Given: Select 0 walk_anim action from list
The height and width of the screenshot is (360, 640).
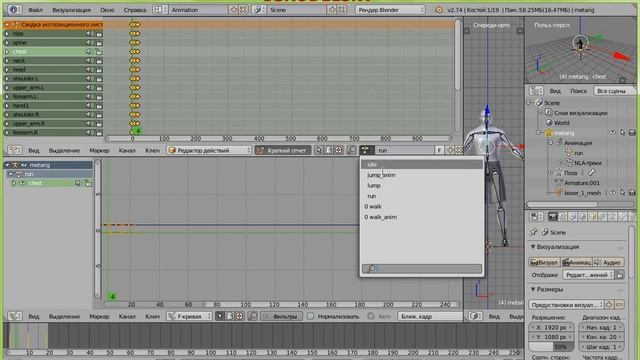Looking at the screenshot, I should pos(421,217).
